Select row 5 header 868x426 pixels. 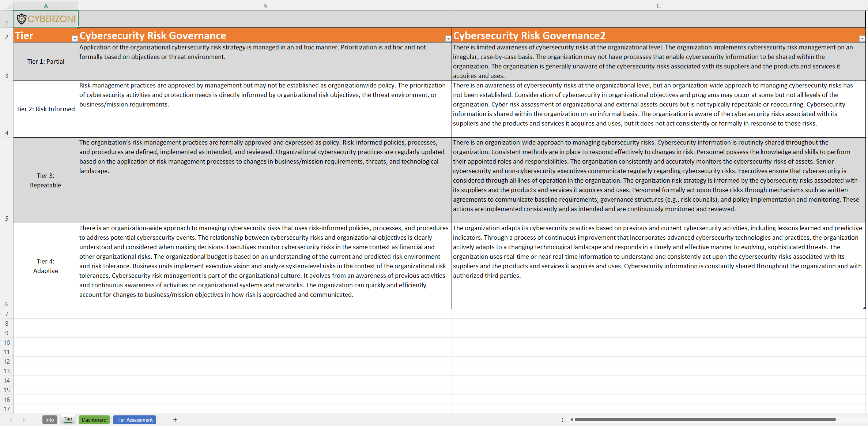(x=7, y=180)
